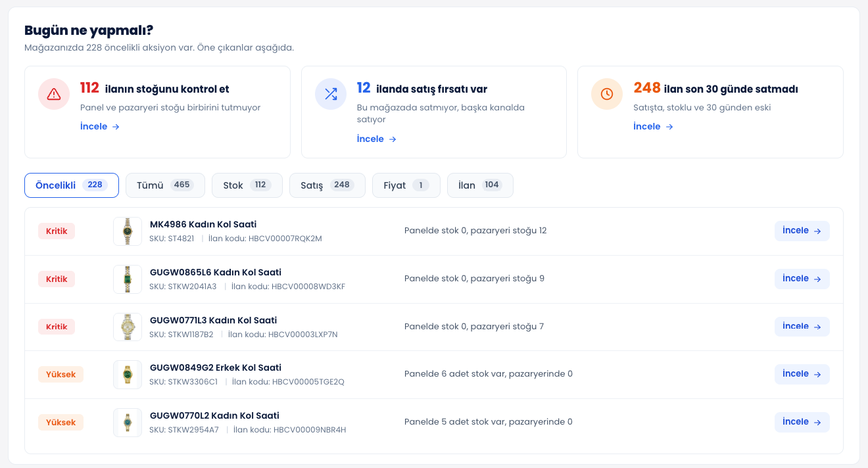
Task: Switch to the Satış tab
Action: tap(327, 185)
